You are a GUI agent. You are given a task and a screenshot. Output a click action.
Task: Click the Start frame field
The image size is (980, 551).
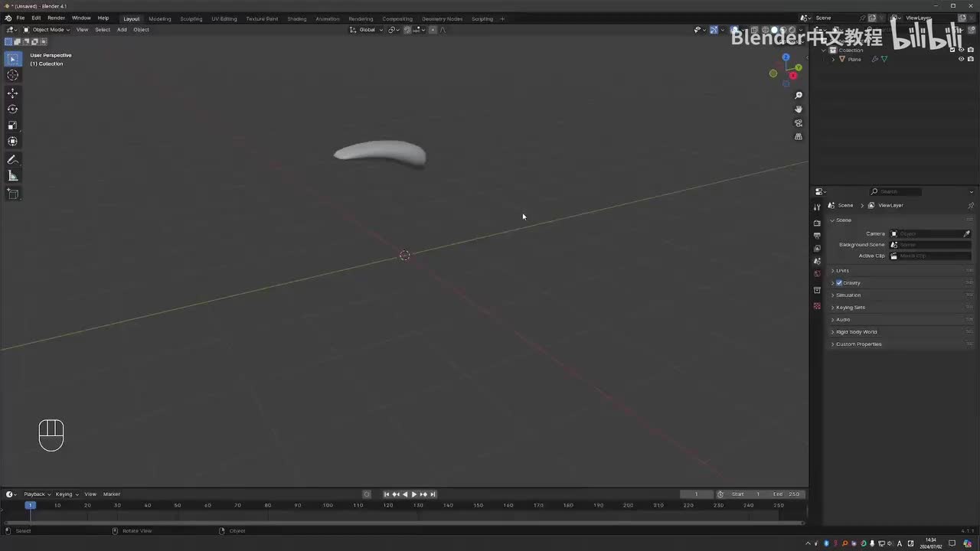746,494
